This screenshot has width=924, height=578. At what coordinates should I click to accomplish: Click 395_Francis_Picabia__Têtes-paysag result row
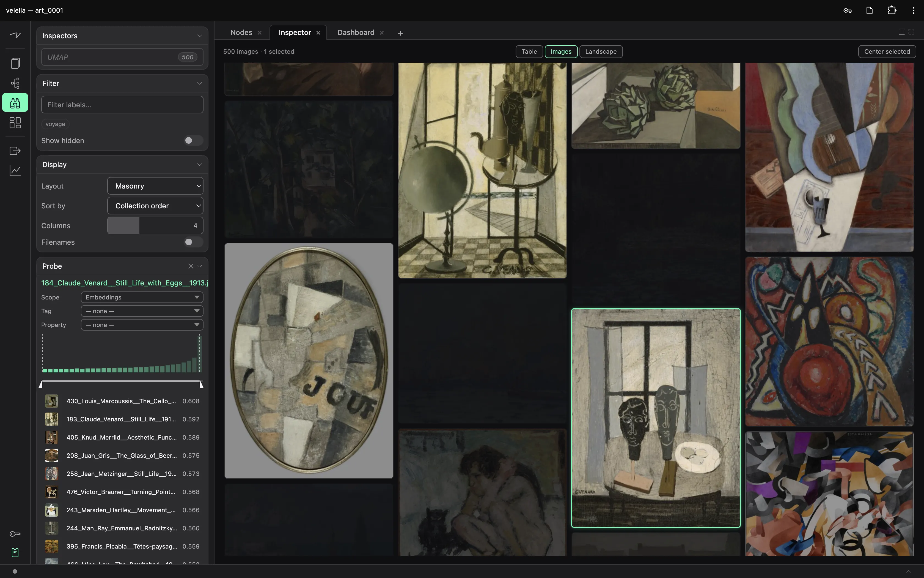tap(122, 546)
